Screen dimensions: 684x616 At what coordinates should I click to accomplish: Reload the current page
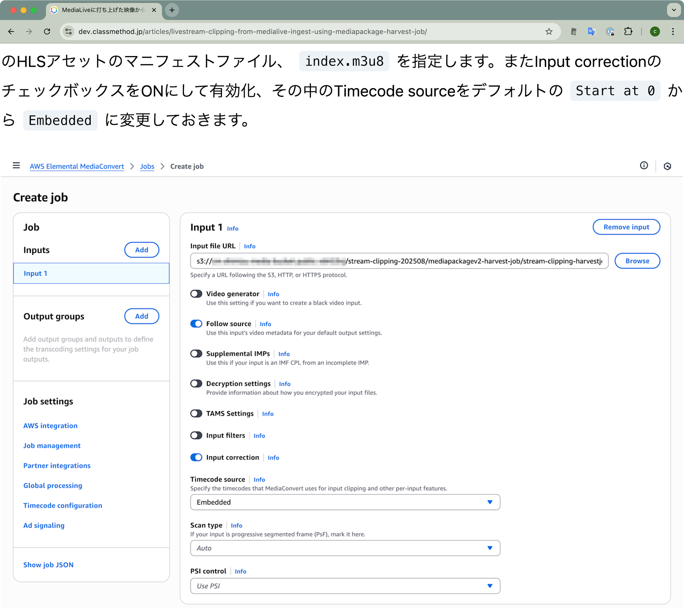(47, 31)
